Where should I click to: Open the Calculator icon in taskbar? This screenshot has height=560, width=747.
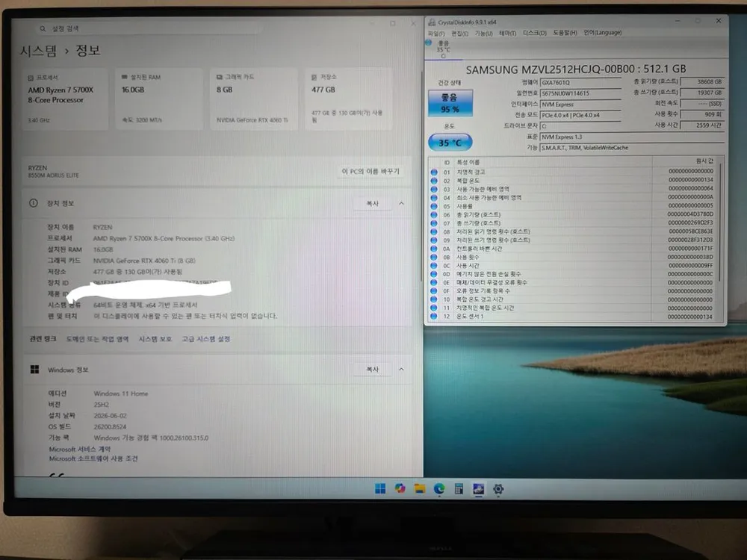coord(459,488)
